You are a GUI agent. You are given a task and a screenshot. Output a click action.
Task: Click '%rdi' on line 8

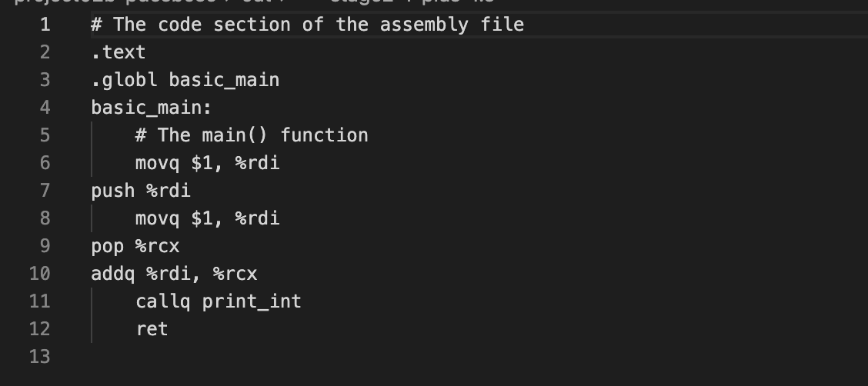257,218
